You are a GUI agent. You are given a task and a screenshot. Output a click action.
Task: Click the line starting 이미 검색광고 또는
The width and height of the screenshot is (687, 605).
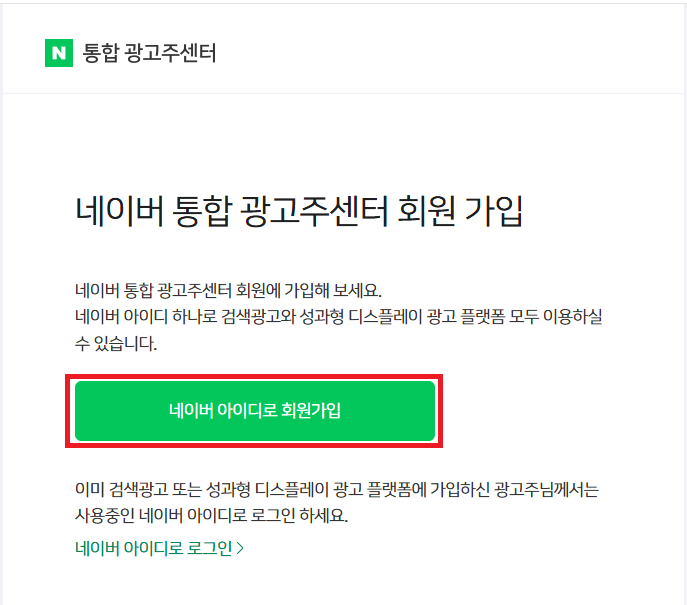coord(336,489)
